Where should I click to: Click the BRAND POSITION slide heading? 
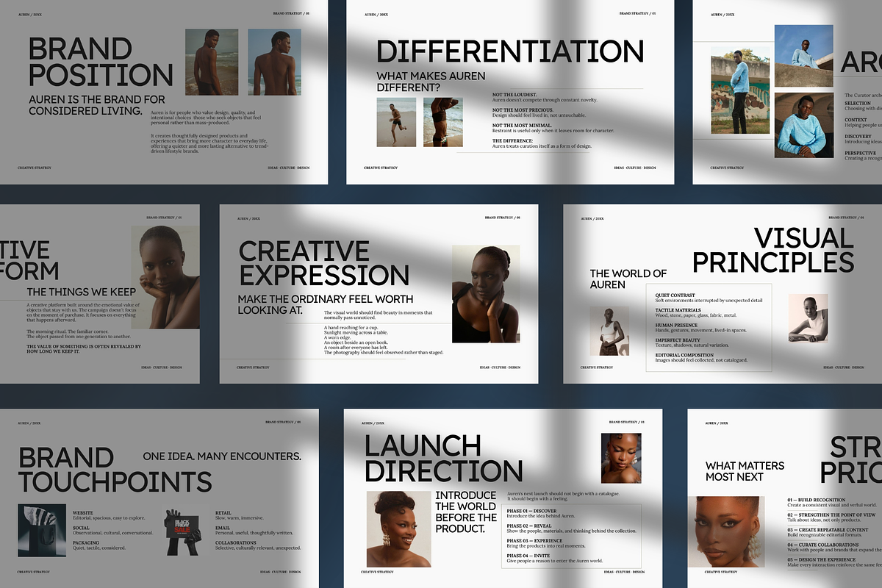(x=101, y=62)
